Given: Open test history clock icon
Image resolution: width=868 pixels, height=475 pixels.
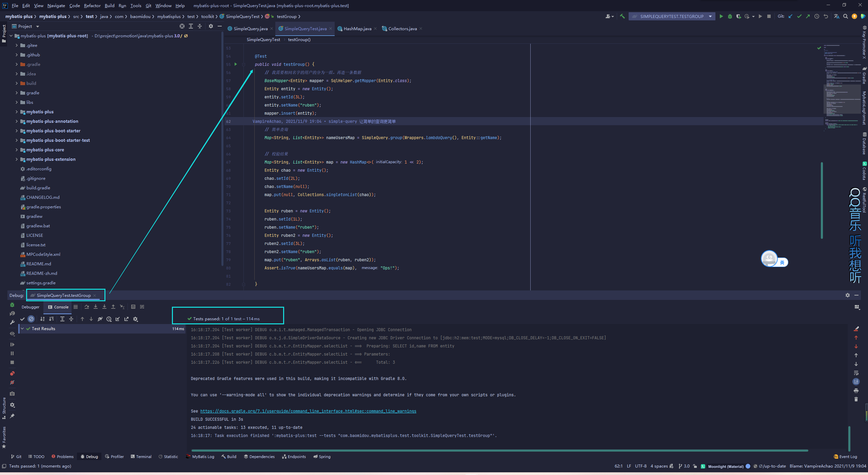Looking at the screenshot, I should point(109,319).
